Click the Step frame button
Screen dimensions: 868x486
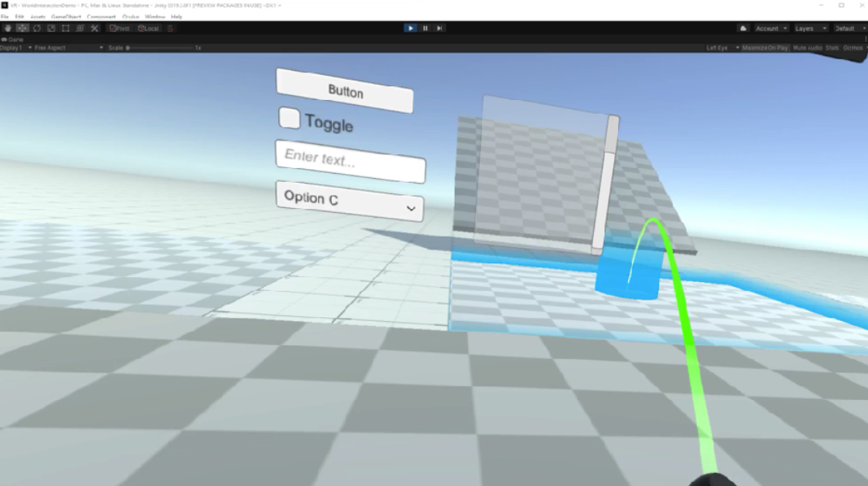click(439, 28)
